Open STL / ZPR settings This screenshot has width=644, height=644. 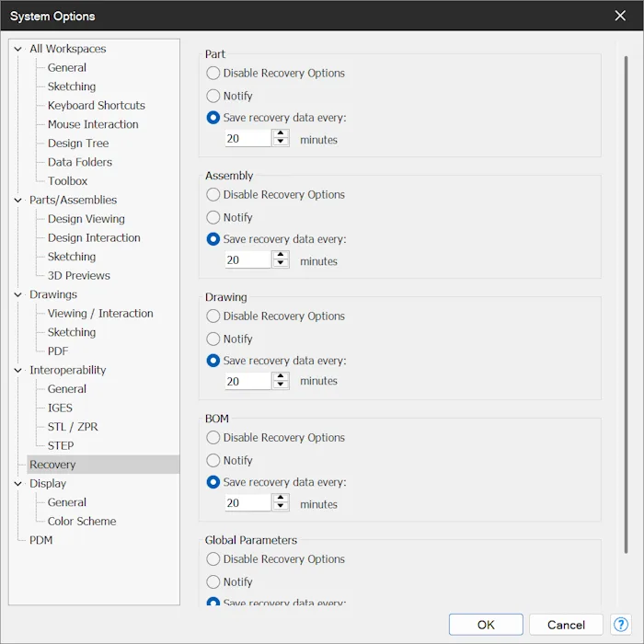click(x=73, y=426)
